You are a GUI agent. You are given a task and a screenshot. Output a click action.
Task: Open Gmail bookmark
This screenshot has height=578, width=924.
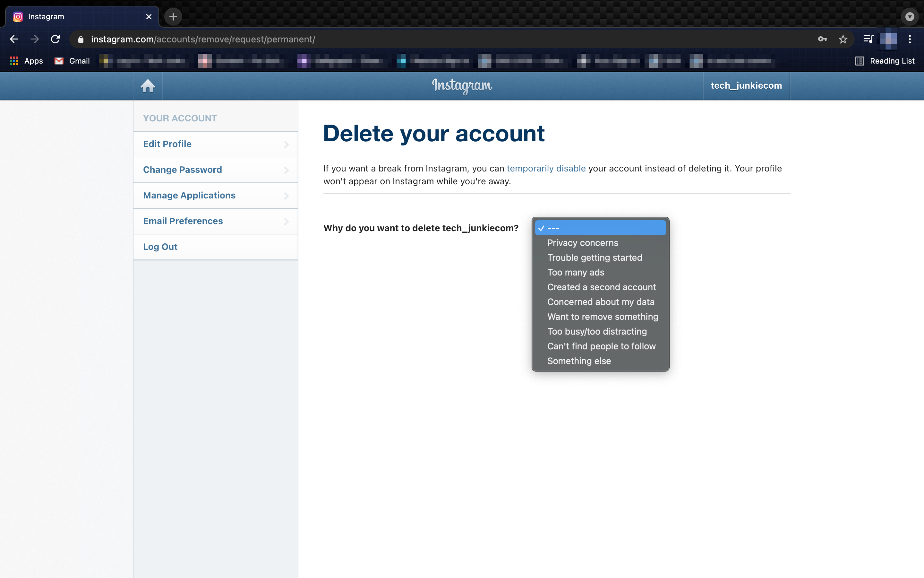[72, 61]
